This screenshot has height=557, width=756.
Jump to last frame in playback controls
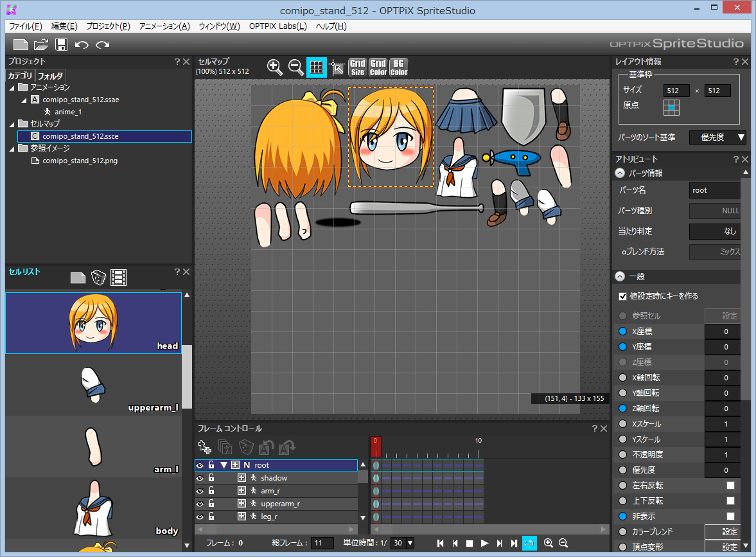514,544
